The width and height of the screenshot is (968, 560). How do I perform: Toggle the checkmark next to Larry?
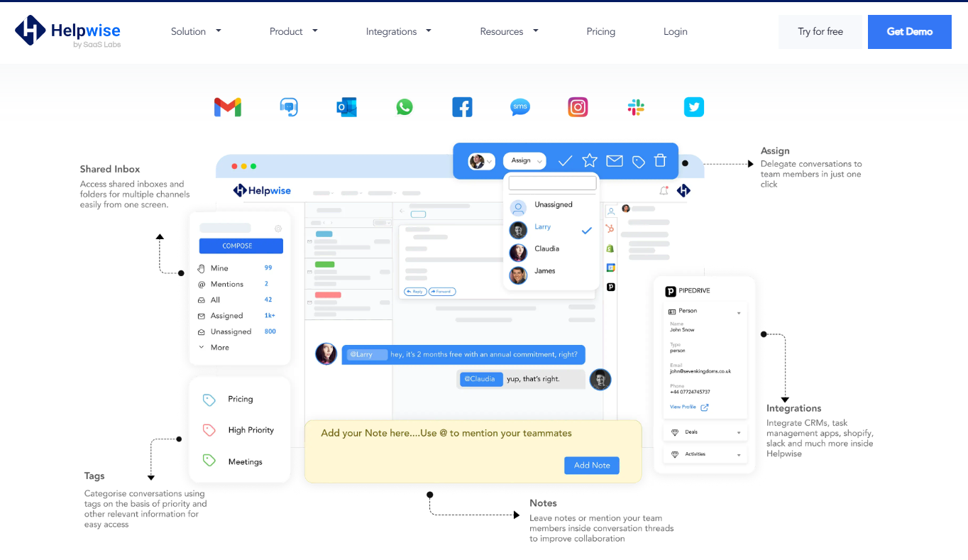tap(586, 230)
